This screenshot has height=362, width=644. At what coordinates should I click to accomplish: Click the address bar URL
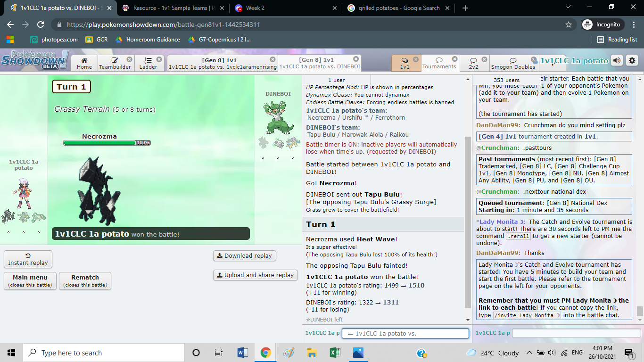click(164, 25)
